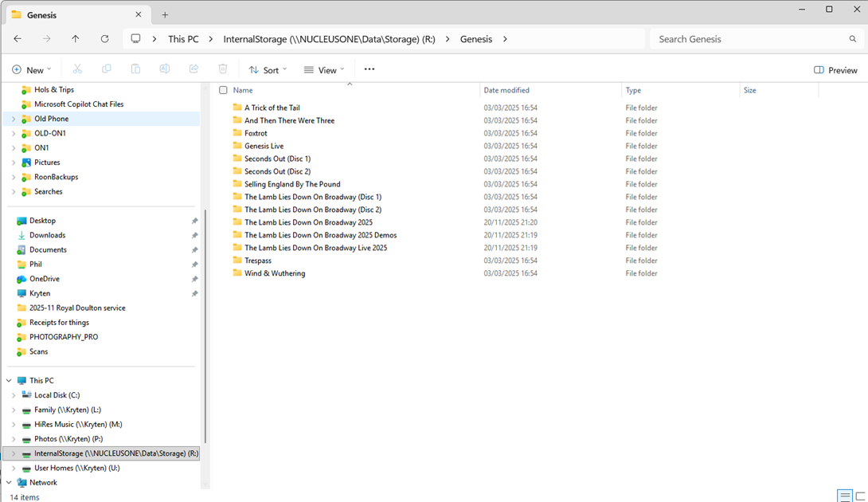Click the Back navigation arrow
The width and height of the screenshot is (868, 502).
(18, 39)
